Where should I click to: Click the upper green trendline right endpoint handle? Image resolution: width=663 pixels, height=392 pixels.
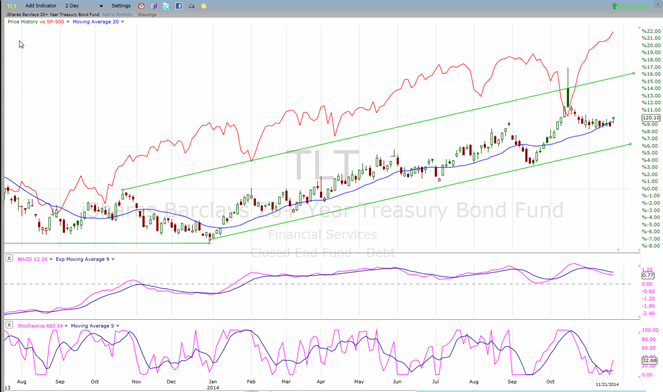(x=633, y=73)
